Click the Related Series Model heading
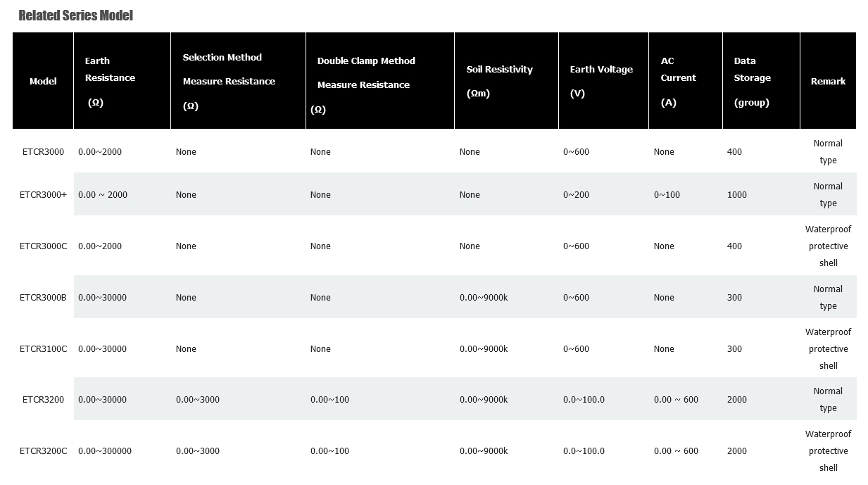The image size is (868, 485). click(75, 15)
